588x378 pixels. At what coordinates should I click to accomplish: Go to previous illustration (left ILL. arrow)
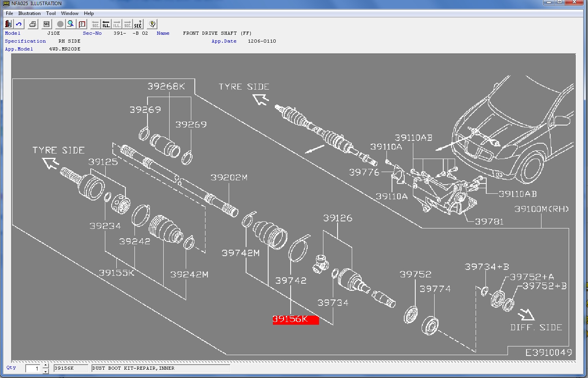(x=106, y=24)
